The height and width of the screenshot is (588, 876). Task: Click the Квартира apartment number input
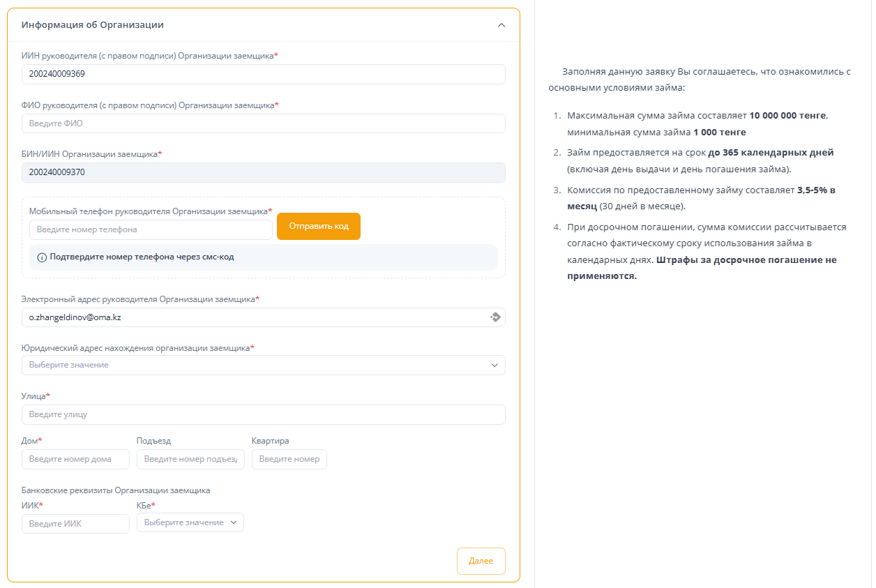tap(289, 459)
